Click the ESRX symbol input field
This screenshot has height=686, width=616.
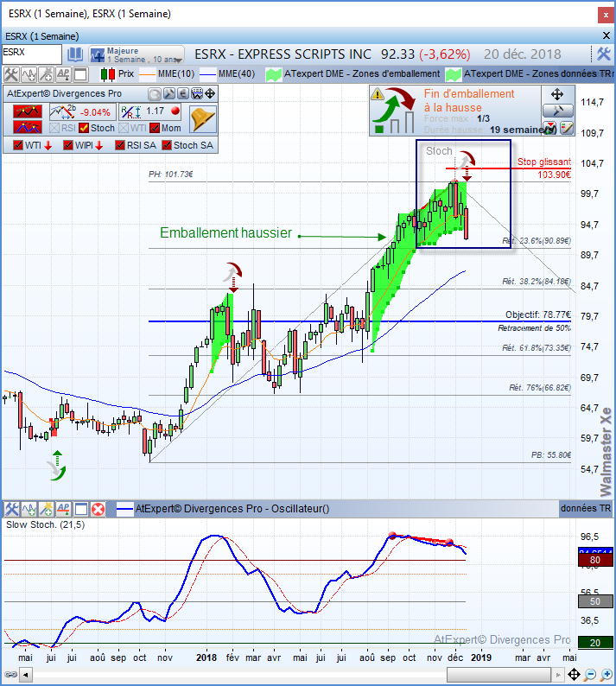31,54
